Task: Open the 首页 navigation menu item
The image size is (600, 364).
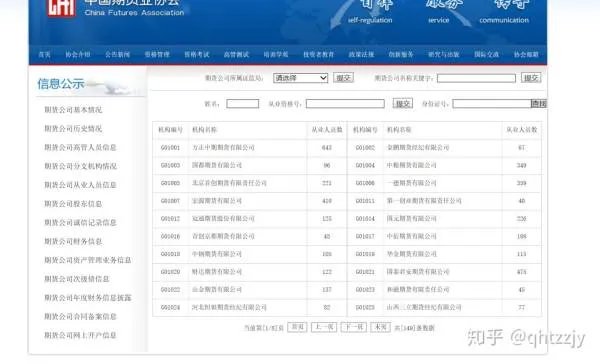Action: click(x=44, y=55)
